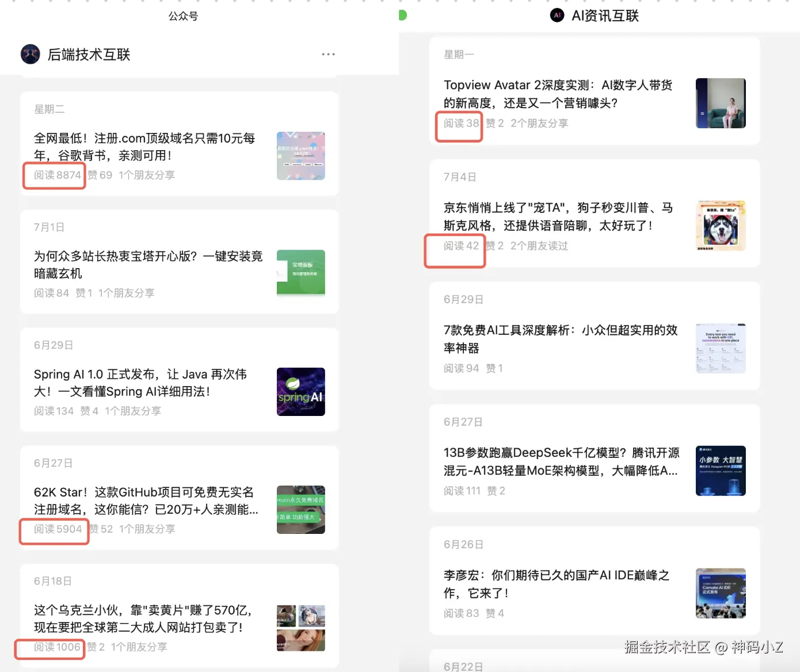
Task: Click 阅读 134 under Spring AI article
Action: point(54,411)
